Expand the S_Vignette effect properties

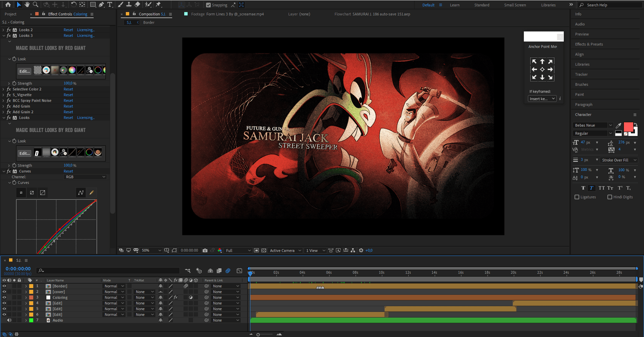tap(3, 95)
